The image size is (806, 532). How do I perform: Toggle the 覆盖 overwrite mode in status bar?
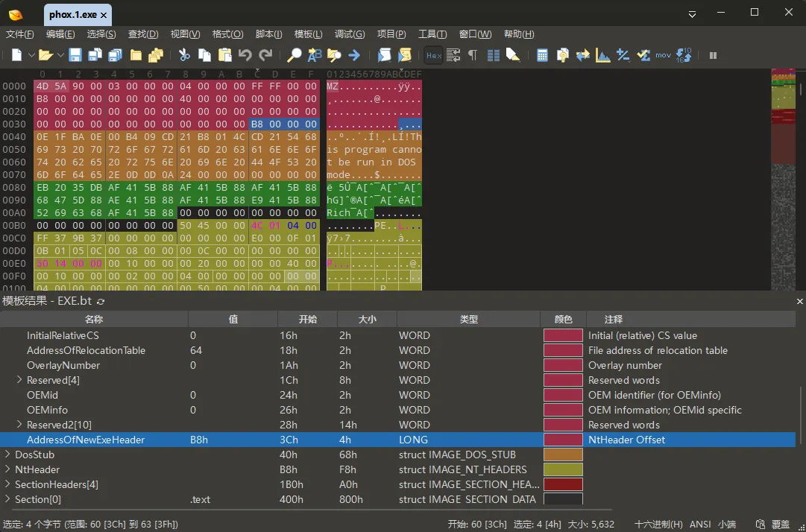(x=781, y=525)
